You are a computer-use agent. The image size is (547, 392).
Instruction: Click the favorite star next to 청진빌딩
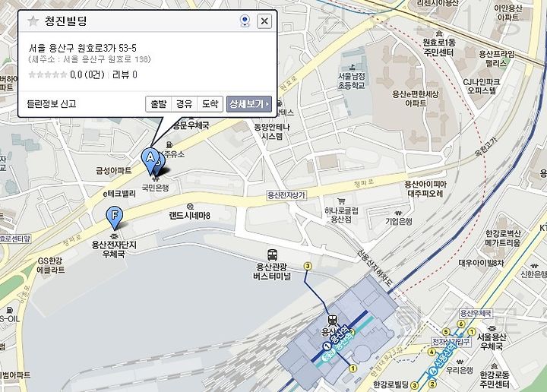pyautogui.click(x=33, y=21)
